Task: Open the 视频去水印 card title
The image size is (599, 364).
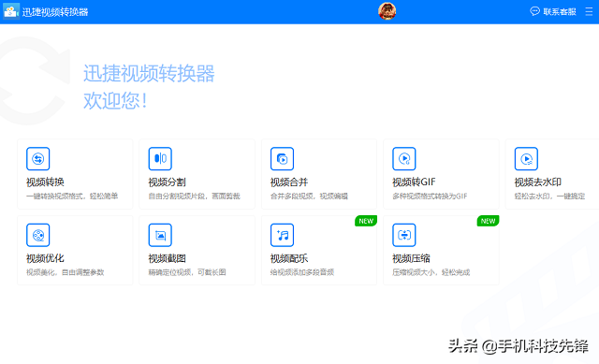Action: [538, 182]
